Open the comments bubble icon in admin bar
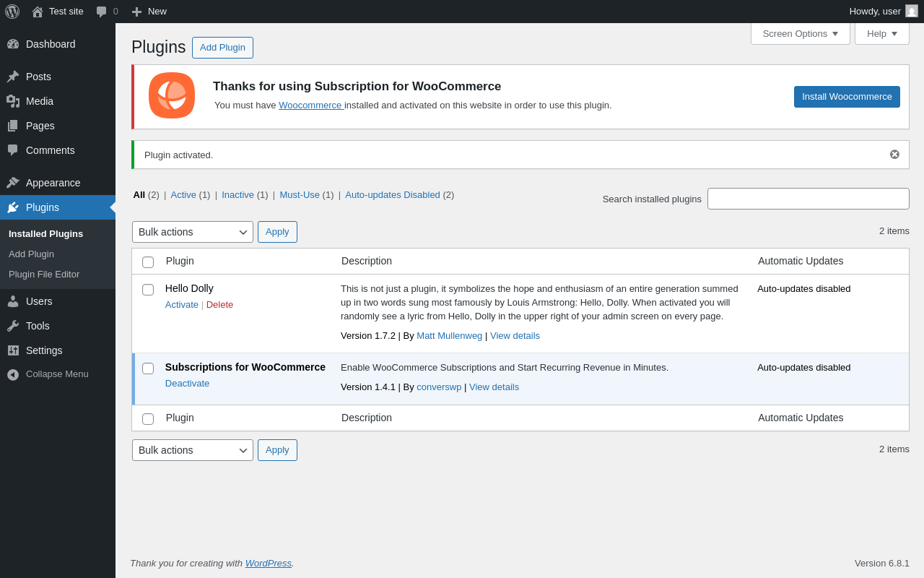The height and width of the screenshot is (578, 924). 102,12
